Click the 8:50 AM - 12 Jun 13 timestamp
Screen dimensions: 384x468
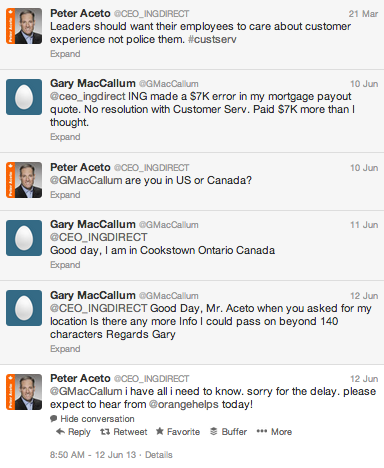(93, 455)
